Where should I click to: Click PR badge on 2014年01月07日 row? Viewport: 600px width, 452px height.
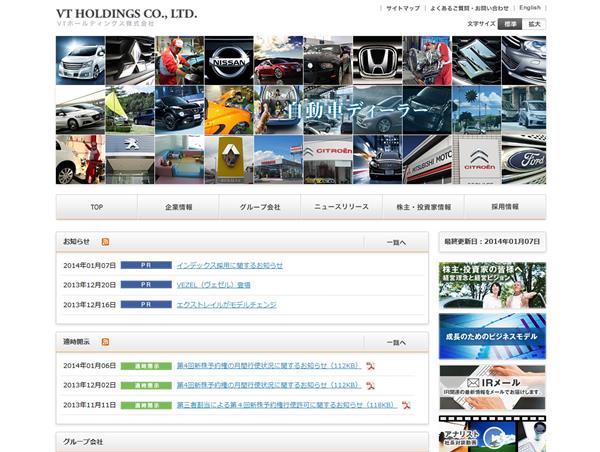coord(146,265)
